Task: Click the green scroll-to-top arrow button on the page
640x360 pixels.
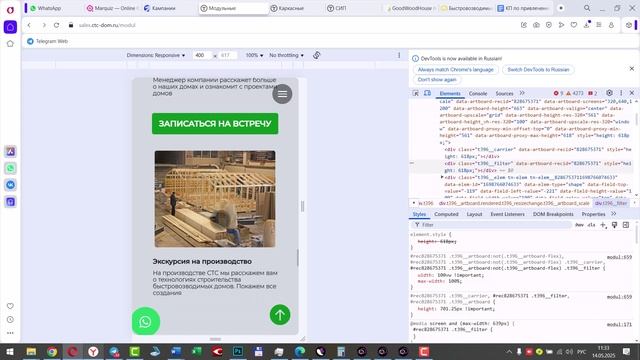Action: (280, 315)
